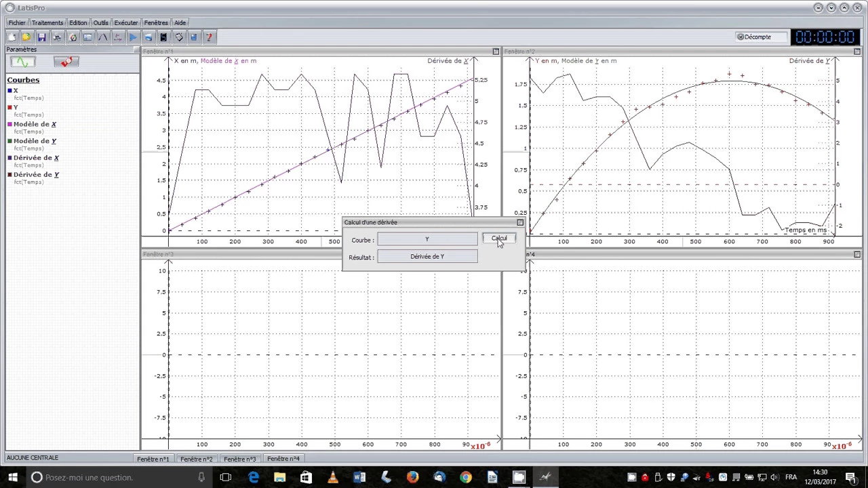Toggle the Décompte checkbox
Image resolution: width=868 pixels, height=488 pixels.
click(x=741, y=37)
